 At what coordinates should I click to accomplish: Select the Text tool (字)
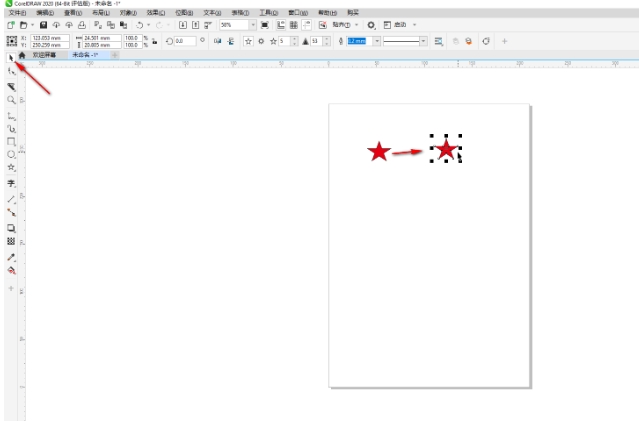(x=11, y=184)
